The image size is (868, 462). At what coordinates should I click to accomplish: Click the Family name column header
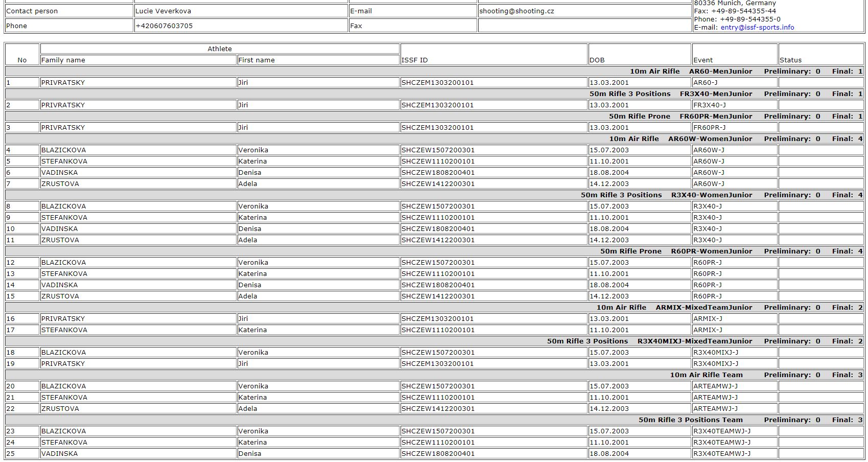point(63,60)
